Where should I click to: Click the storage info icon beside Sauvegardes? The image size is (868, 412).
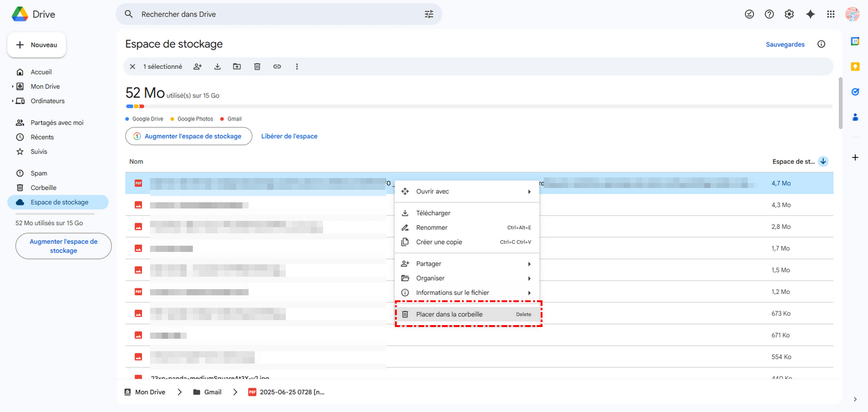click(x=821, y=44)
